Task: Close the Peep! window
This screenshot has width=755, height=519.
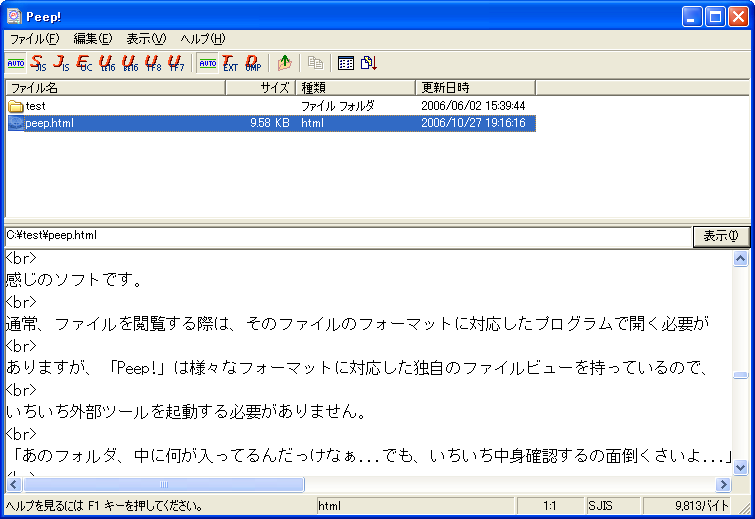Action: pyautogui.click(x=738, y=17)
